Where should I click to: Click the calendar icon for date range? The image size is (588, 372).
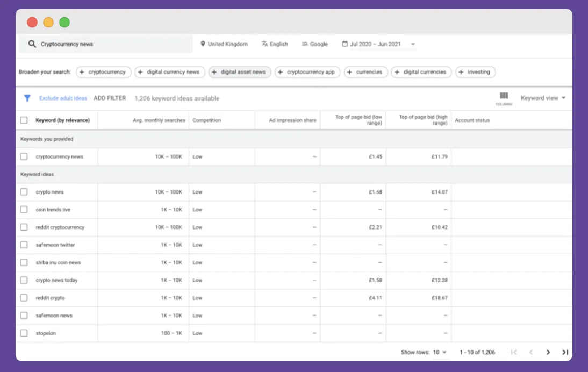[345, 44]
